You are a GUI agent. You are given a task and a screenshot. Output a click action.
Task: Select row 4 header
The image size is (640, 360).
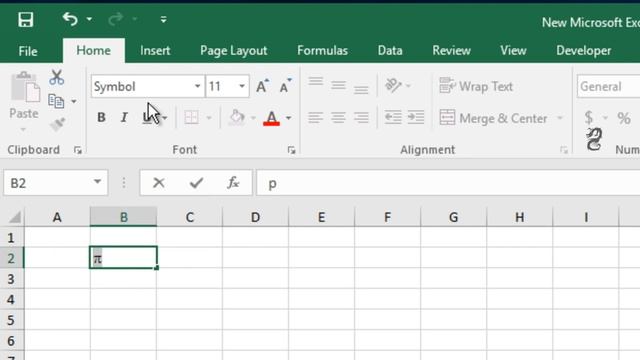pos(11,300)
